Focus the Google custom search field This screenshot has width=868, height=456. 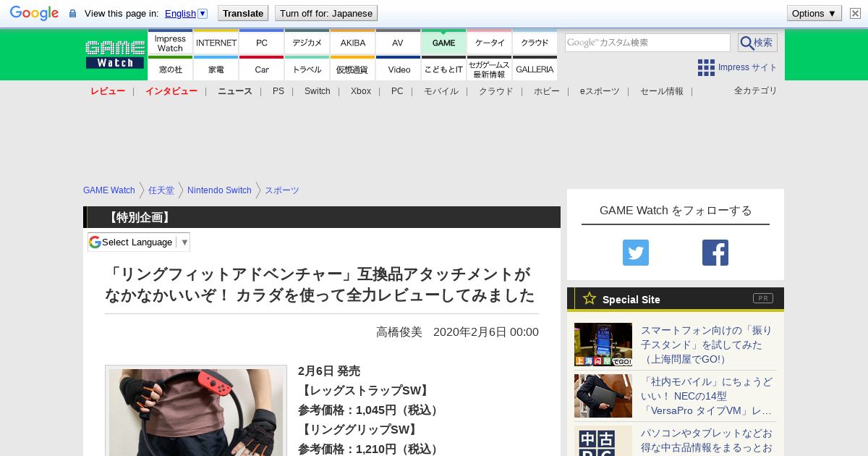(647, 43)
